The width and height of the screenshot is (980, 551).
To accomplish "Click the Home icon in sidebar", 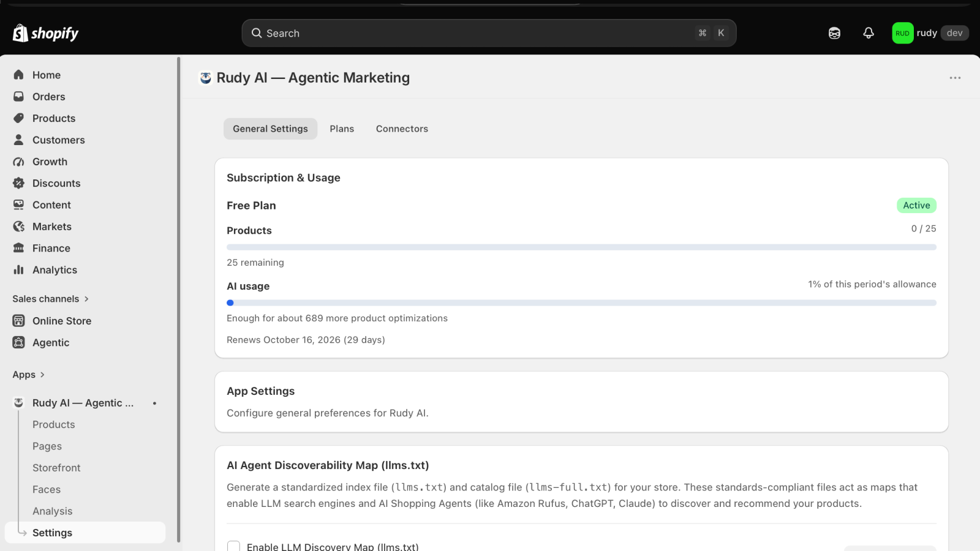I will (x=19, y=75).
